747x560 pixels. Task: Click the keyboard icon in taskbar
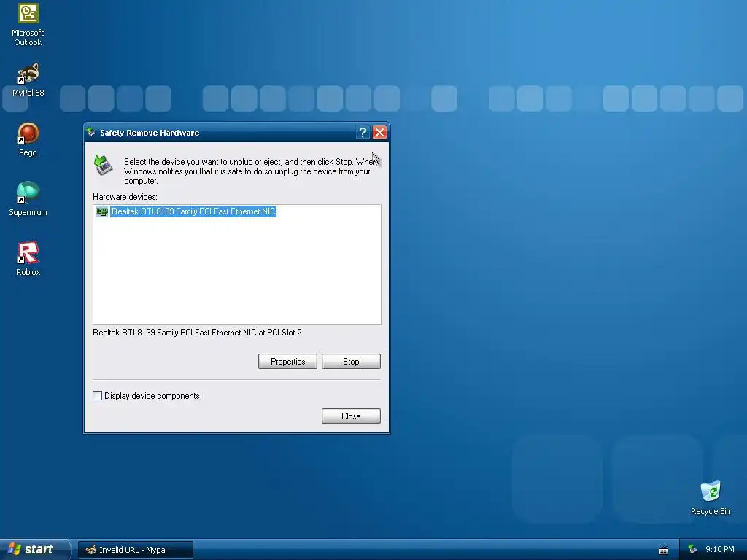(x=664, y=550)
